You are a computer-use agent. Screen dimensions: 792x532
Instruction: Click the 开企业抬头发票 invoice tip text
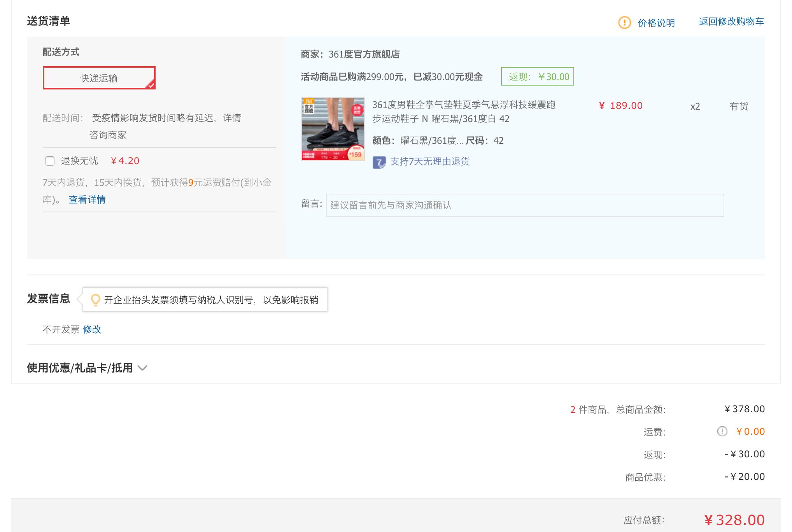click(211, 300)
